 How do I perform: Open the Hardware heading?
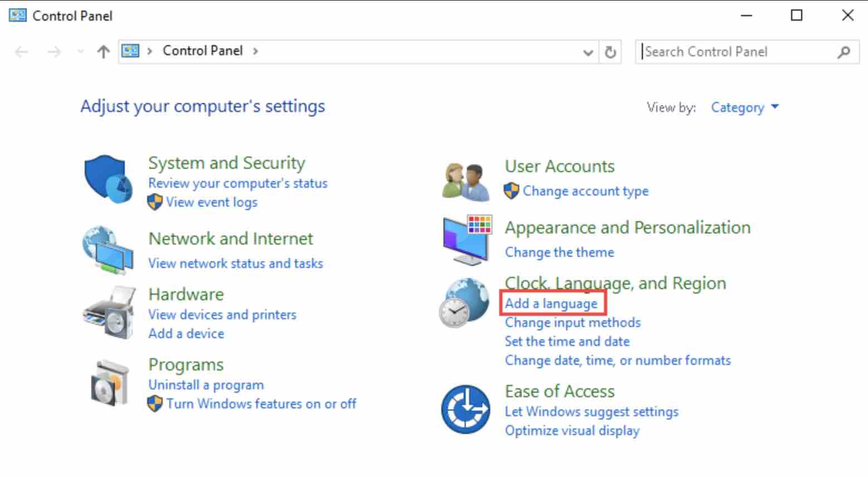(186, 294)
